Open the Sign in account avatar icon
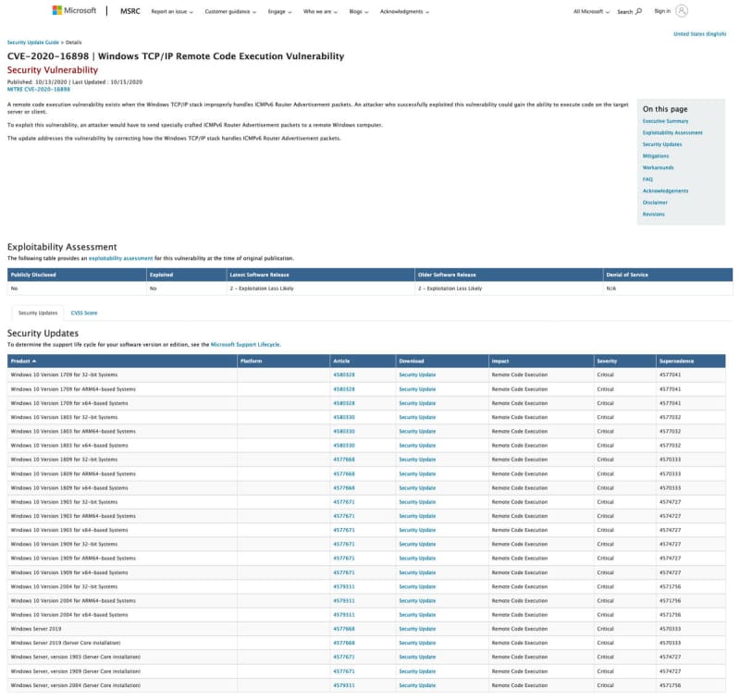Viewport: 740px width, 700px height. coord(682,11)
